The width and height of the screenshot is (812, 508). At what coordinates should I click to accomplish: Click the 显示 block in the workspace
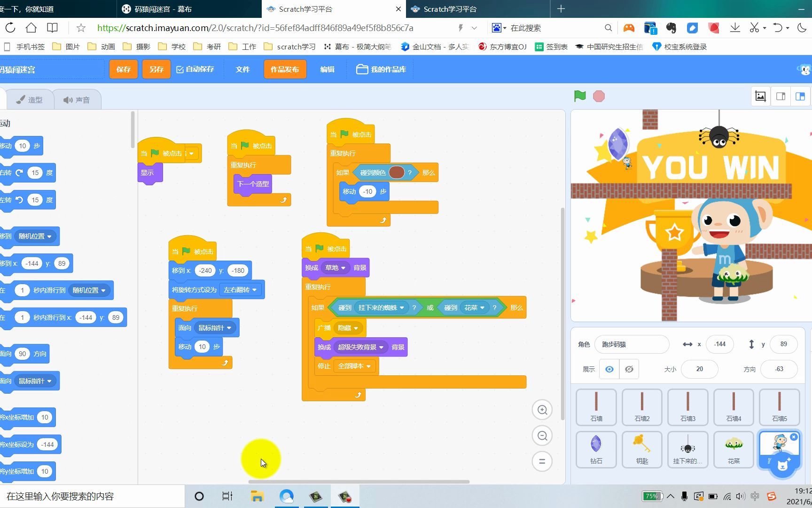click(x=149, y=173)
